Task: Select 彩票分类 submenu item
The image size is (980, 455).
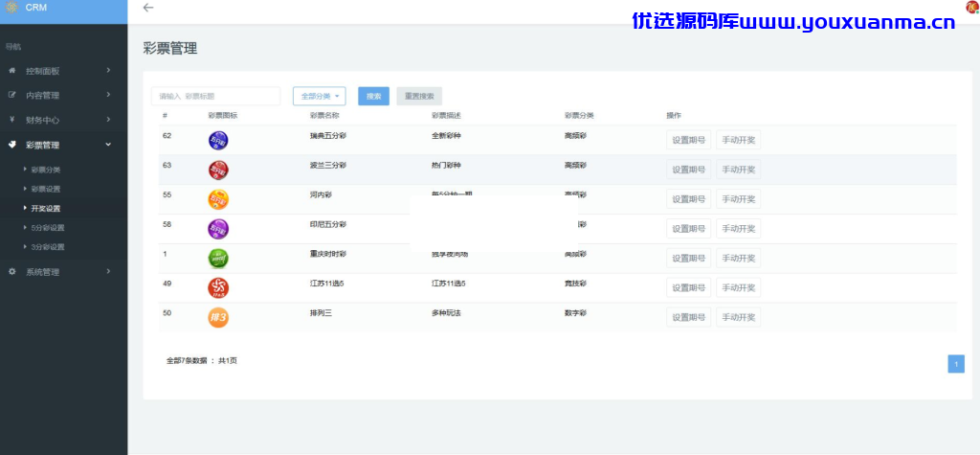Action: pos(46,170)
